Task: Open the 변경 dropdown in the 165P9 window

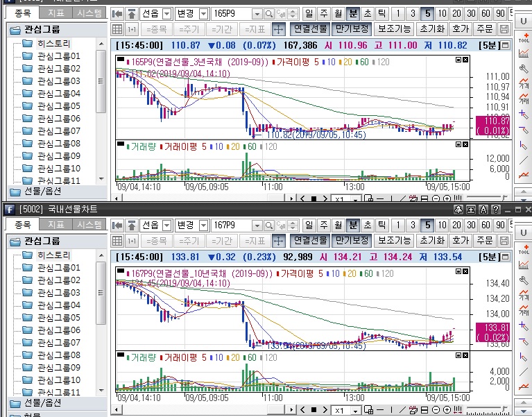Action: [x=203, y=14]
